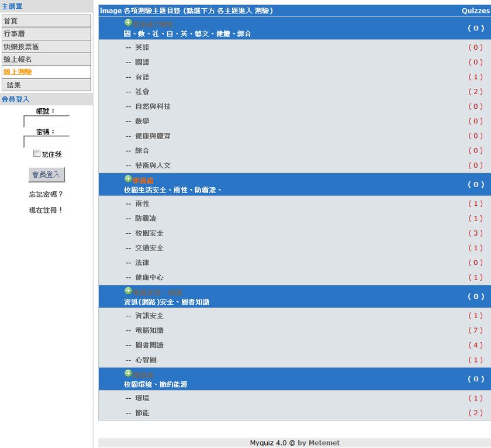Screen dimensions: 491x448
Task: Click the 密碼 input field
Action: 46,142
